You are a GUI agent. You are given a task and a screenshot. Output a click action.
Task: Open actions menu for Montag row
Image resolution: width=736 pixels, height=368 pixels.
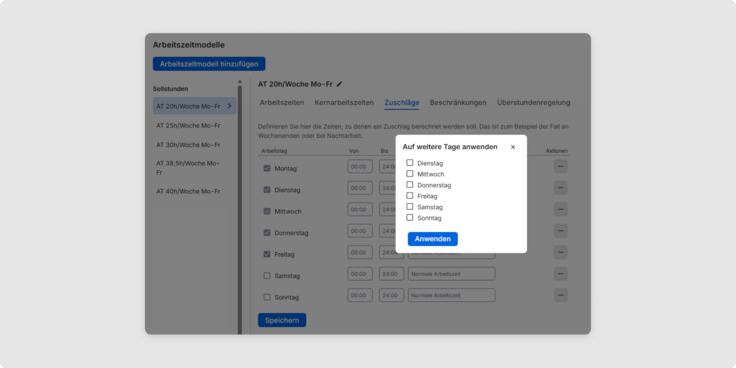coord(560,166)
